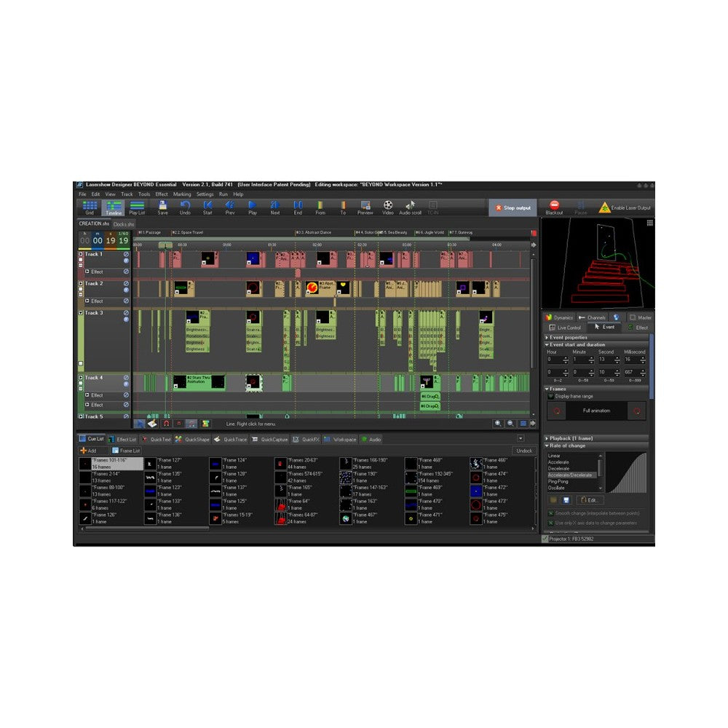The height and width of the screenshot is (728, 728).
Task: Select the eraser timeline tool
Action: pos(152,424)
